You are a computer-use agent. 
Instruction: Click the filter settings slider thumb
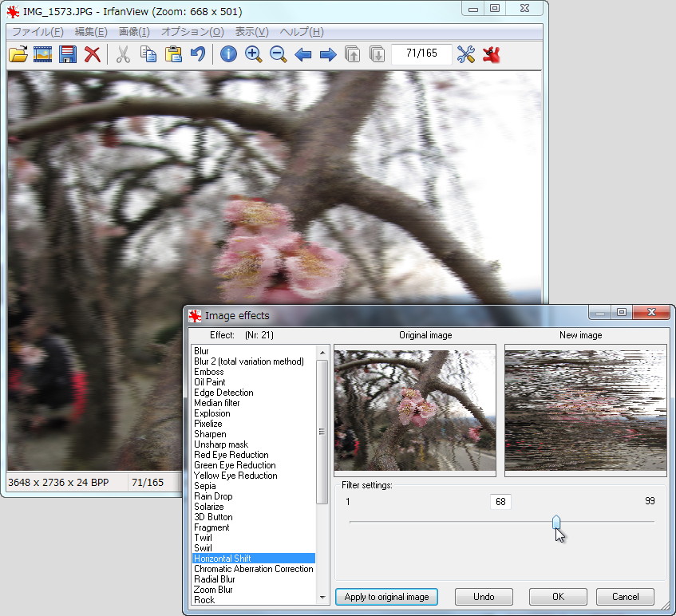pos(556,522)
